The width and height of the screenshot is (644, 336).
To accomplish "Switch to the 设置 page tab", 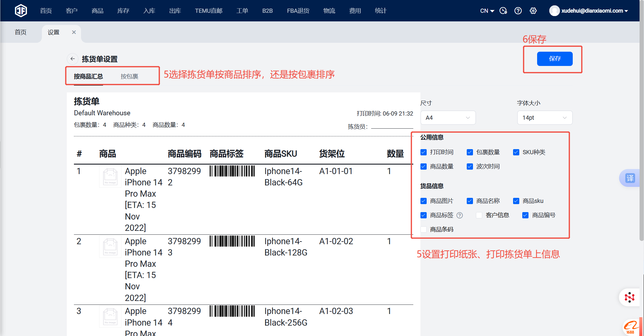I will (x=54, y=32).
